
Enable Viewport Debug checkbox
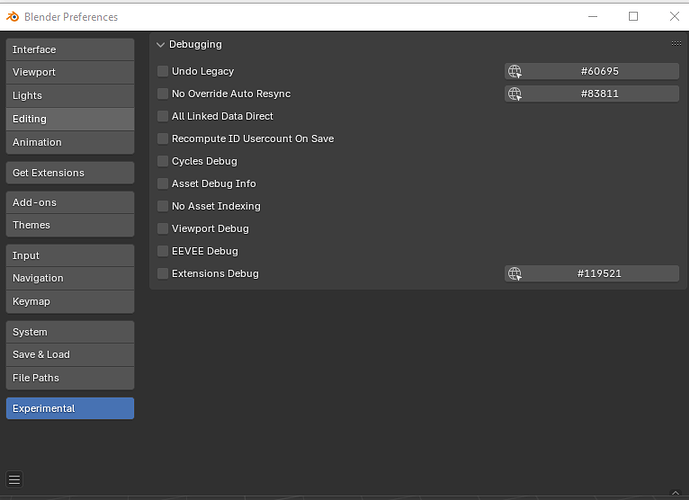tap(163, 228)
